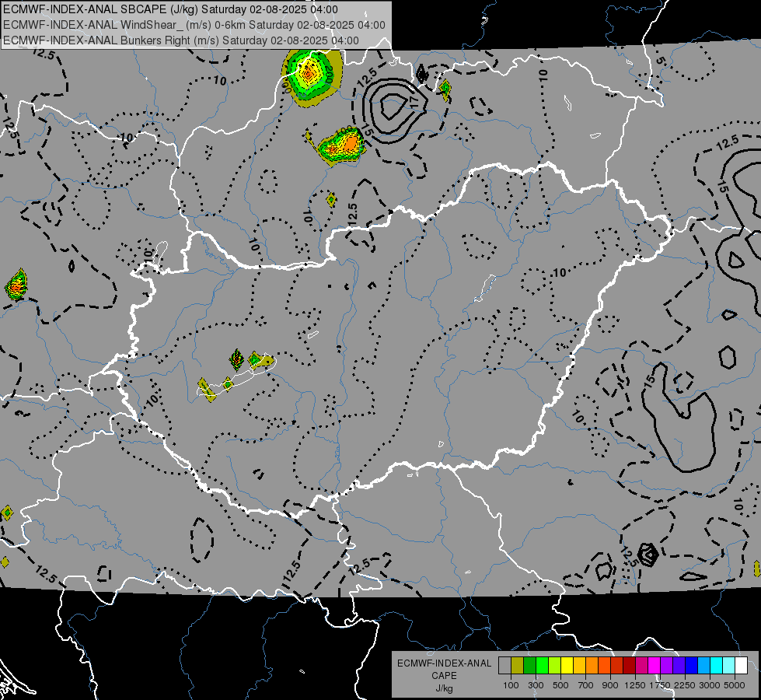Click the white swatch ending the legend
This screenshot has height=700, width=761.
741,665
